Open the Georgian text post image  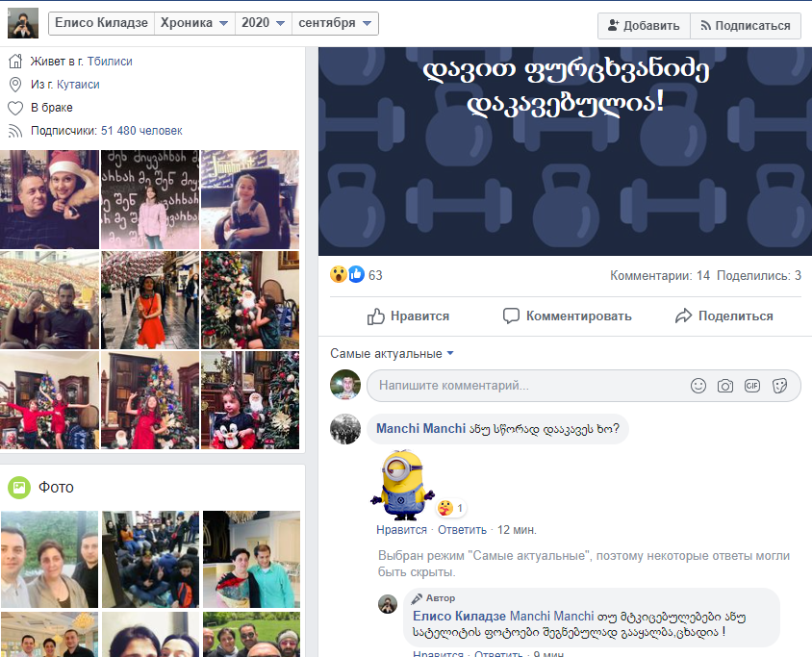click(x=565, y=151)
